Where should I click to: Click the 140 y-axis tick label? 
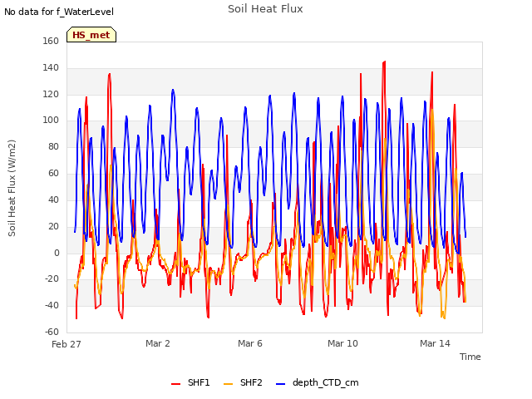[x=51, y=67]
